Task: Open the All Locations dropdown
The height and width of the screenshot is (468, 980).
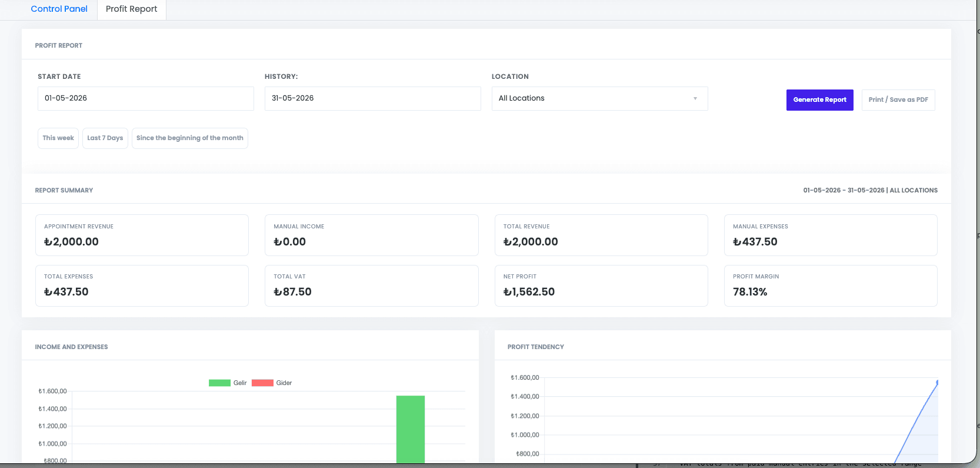Action: (x=600, y=98)
